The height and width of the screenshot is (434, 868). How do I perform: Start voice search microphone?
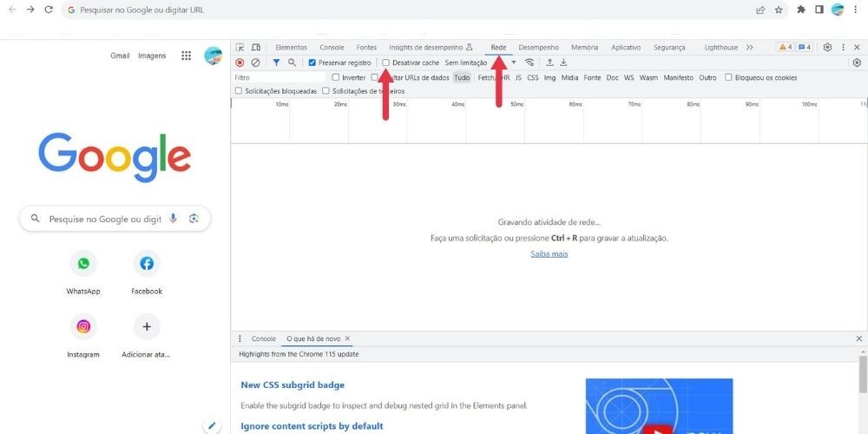point(174,219)
